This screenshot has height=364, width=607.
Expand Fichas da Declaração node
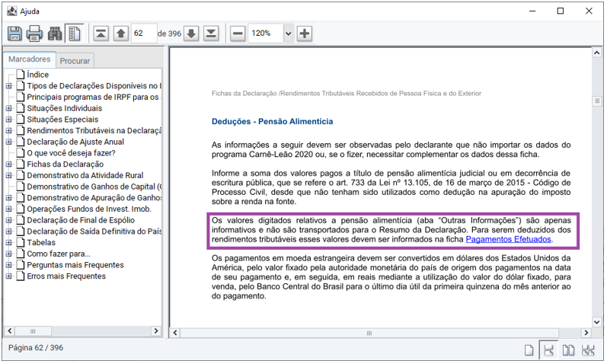9,164
